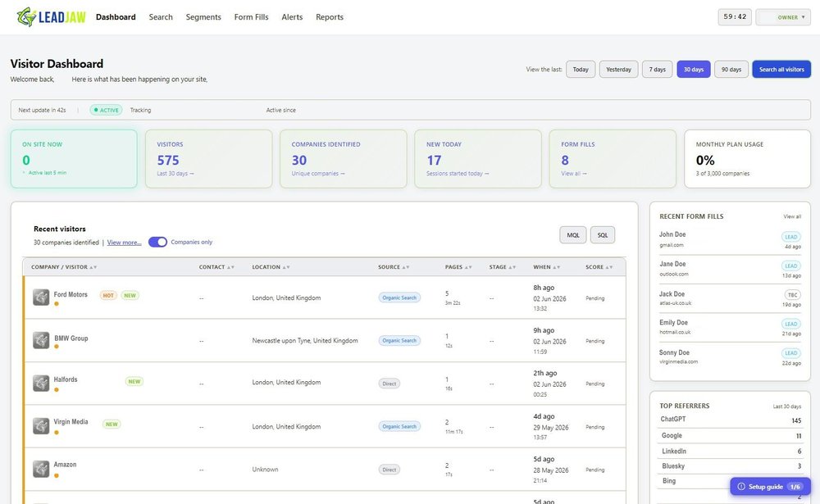This screenshot has width=820, height=504.
Task: Open the Companies Identified card
Action: click(343, 159)
